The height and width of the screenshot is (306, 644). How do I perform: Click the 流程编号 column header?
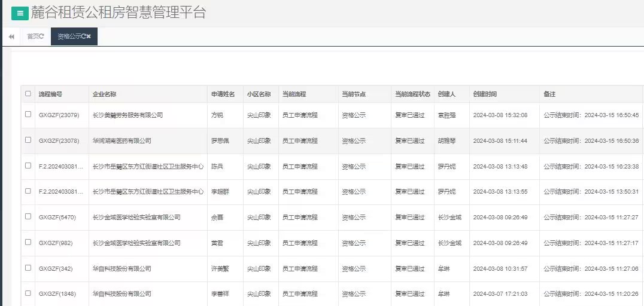pyautogui.click(x=50, y=94)
